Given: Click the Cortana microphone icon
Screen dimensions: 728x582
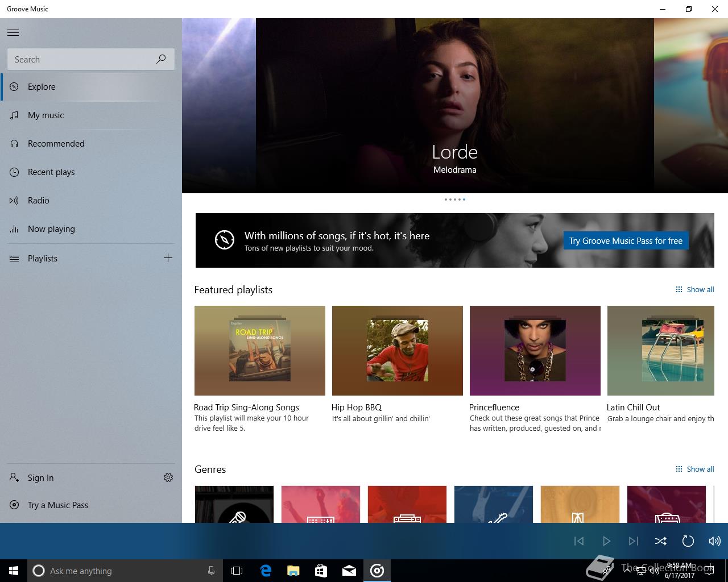Looking at the screenshot, I should 211,571.
